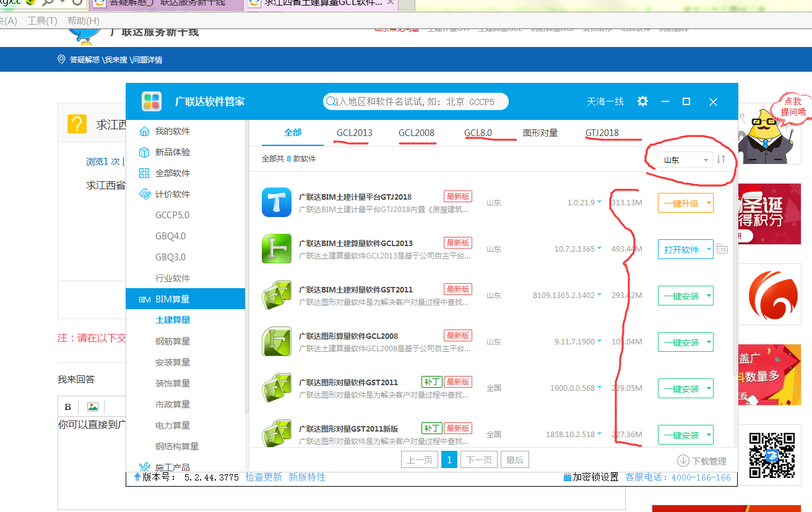Open GCL2013 install folder icon
This screenshot has width=812, height=512.
pyautogui.click(x=722, y=249)
